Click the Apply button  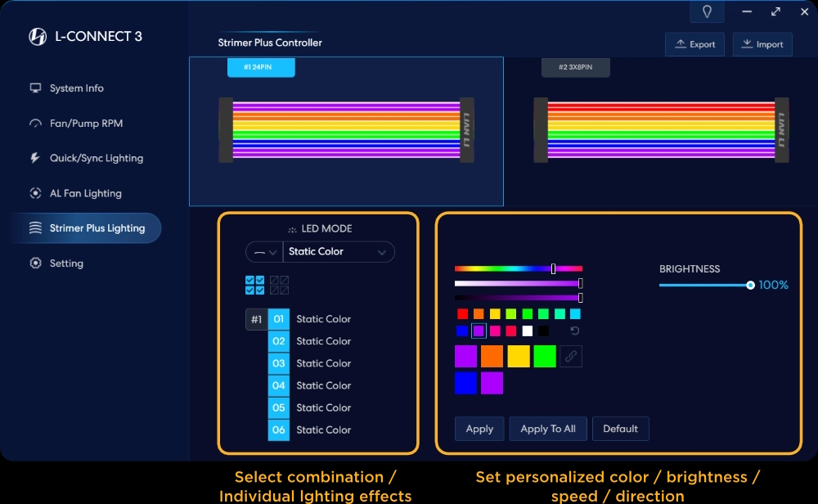click(479, 429)
